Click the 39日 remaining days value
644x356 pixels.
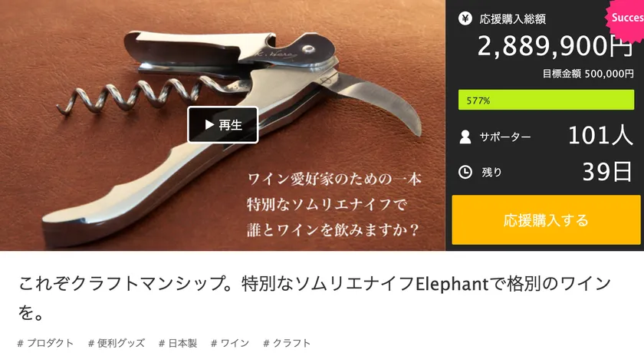click(607, 171)
